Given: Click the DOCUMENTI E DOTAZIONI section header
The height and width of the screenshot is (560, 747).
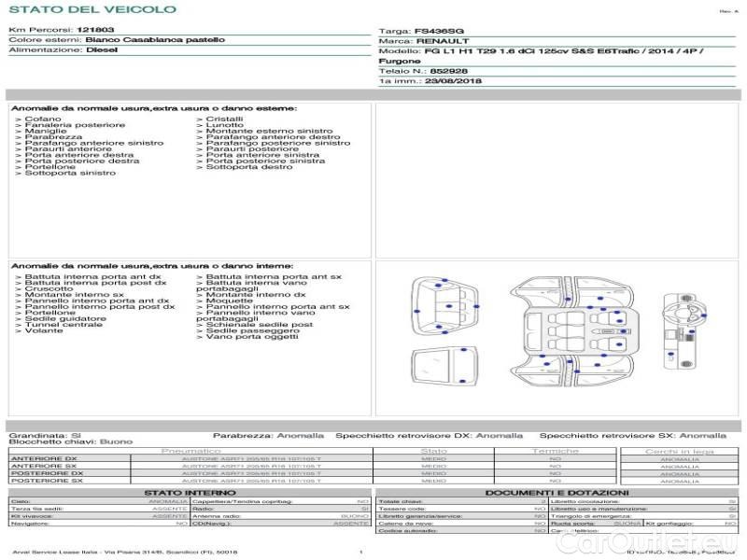Looking at the screenshot, I should [x=557, y=492].
